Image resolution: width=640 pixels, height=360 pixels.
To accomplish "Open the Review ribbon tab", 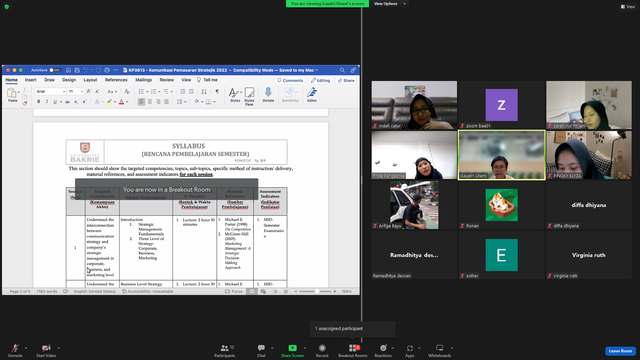I will pyautogui.click(x=167, y=80).
